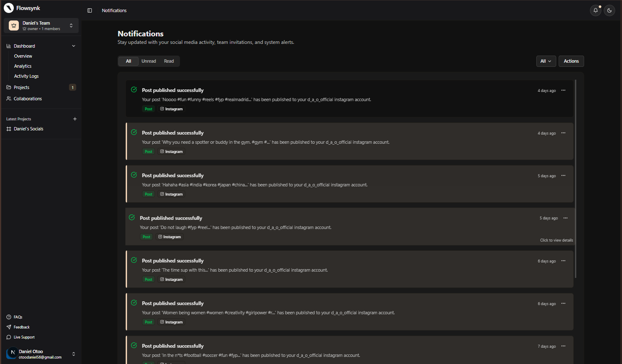Switch to the Unread notifications filter

point(148,61)
